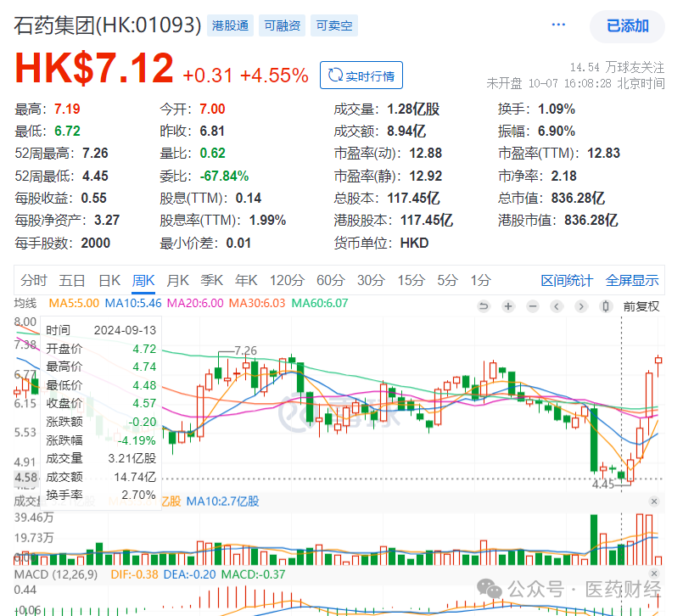The height and width of the screenshot is (616, 683).
Task: Toggle the candlestick chart style icon
Action: tap(606, 306)
